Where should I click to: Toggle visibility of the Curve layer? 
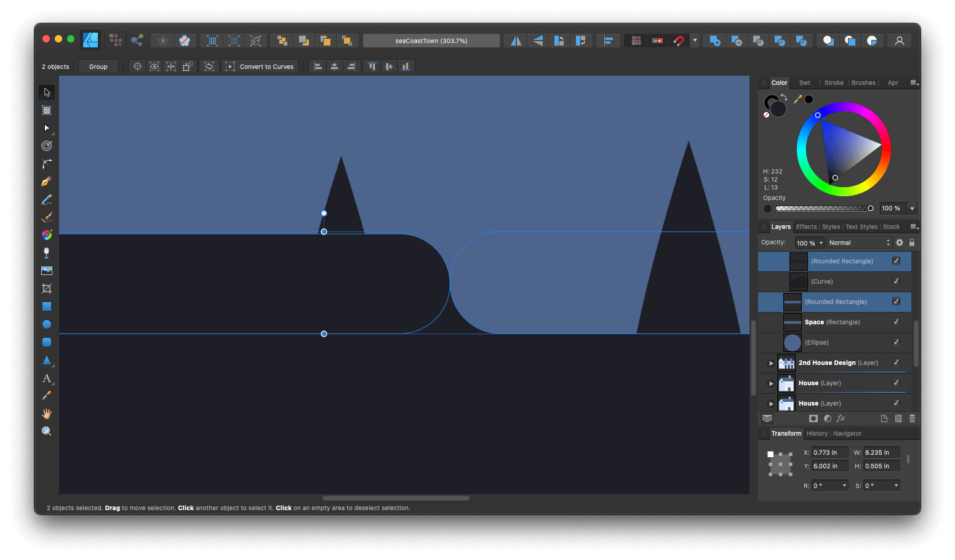point(896,281)
